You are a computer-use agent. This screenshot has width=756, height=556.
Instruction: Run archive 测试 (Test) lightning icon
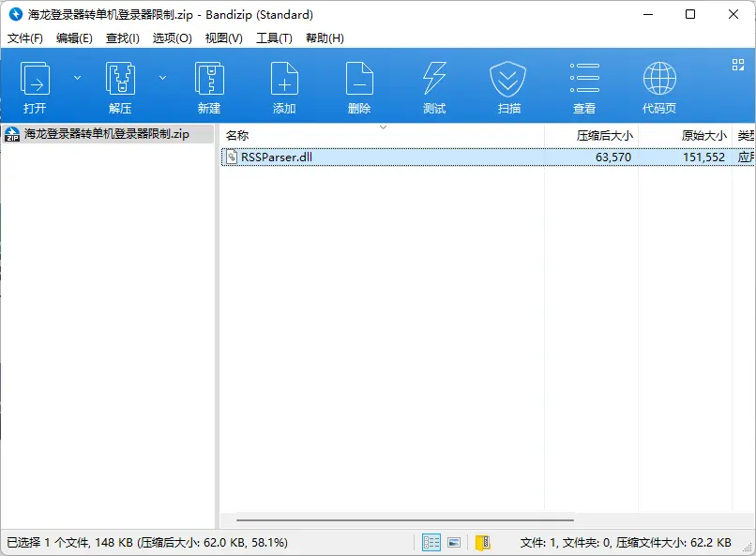tap(434, 81)
